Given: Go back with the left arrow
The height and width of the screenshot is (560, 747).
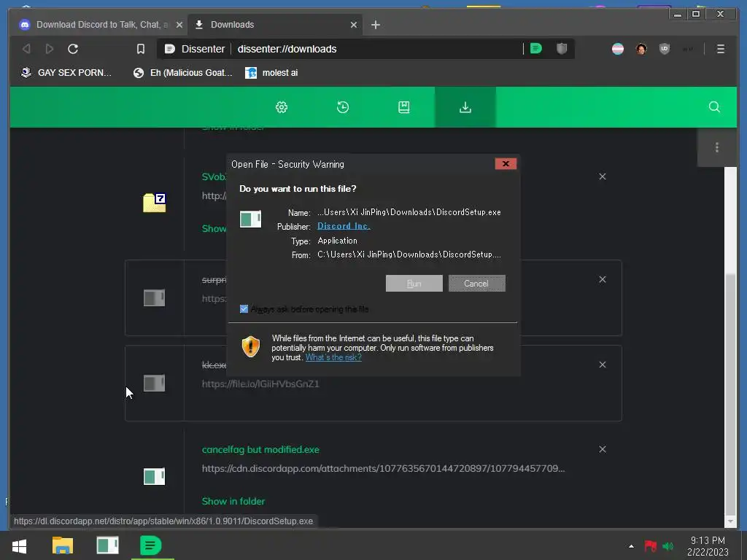Looking at the screenshot, I should pos(27,49).
